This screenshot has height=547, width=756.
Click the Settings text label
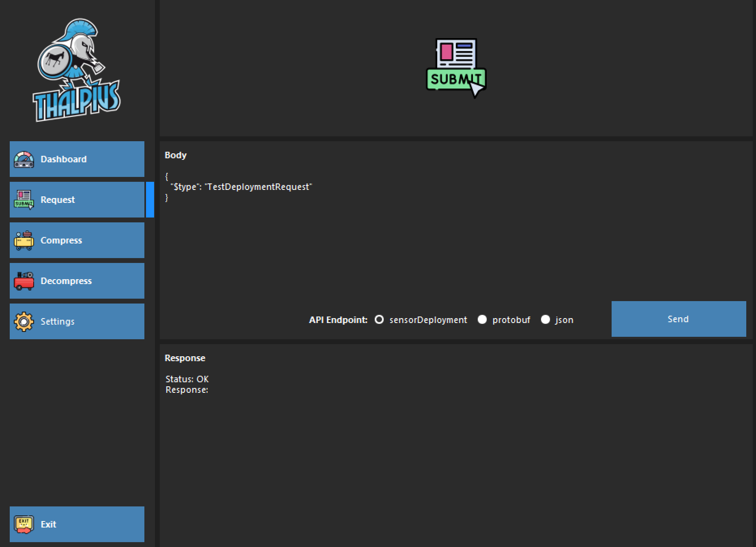[x=58, y=321]
